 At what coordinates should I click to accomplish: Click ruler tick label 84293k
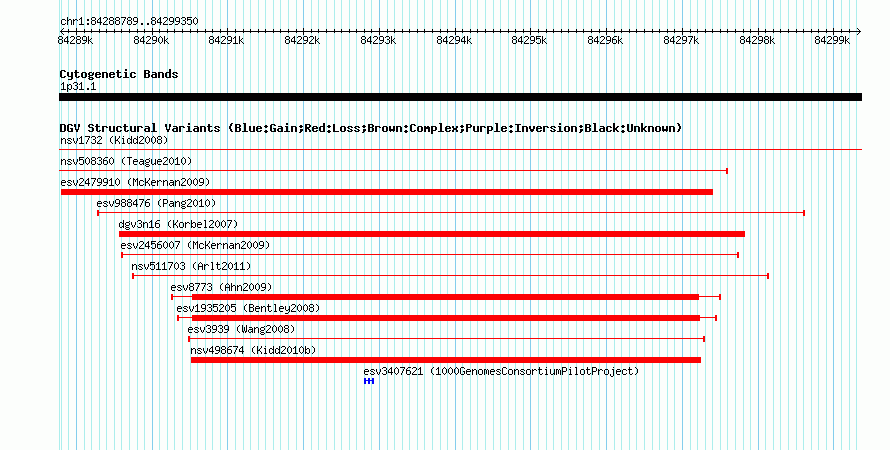pos(379,40)
